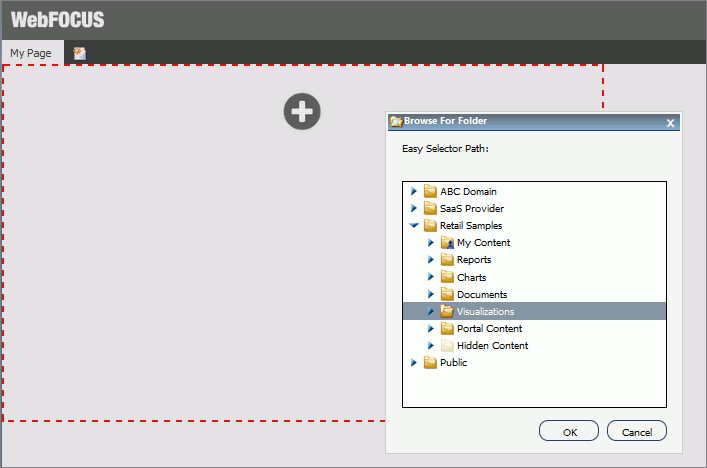Select the My Content label
This screenshot has width=707, height=468.
pos(483,243)
